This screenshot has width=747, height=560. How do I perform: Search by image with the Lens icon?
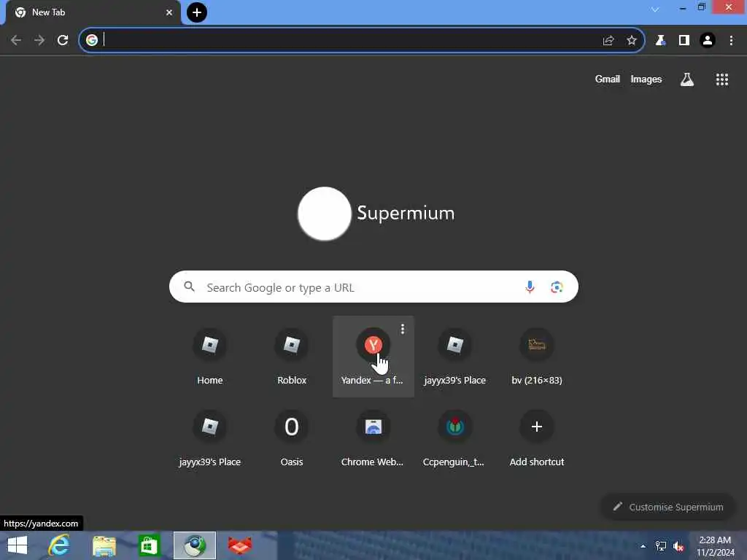(557, 287)
